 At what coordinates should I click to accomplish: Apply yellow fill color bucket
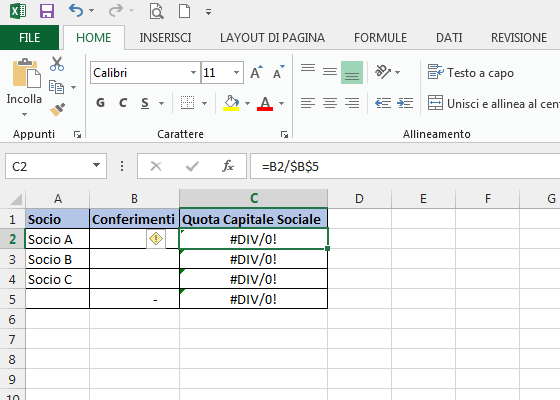[x=231, y=103]
